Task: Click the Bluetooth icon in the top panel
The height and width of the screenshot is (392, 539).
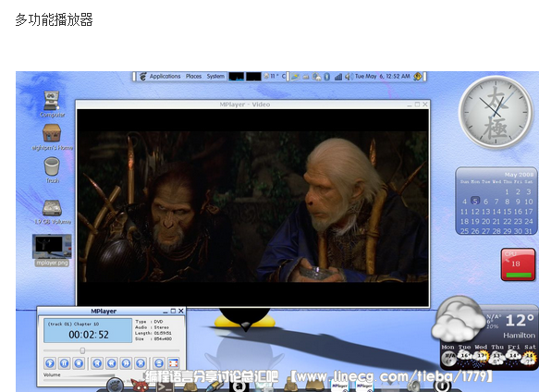Action: [x=327, y=77]
